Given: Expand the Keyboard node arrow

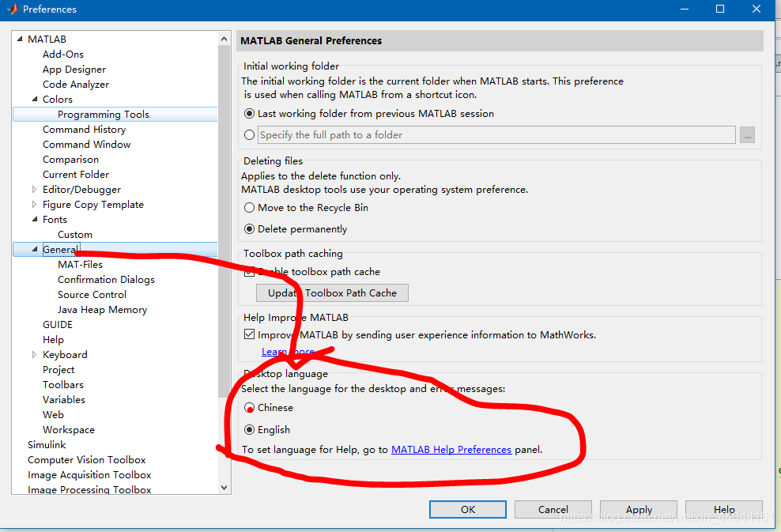Looking at the screenshot, I should coord(34,355).
